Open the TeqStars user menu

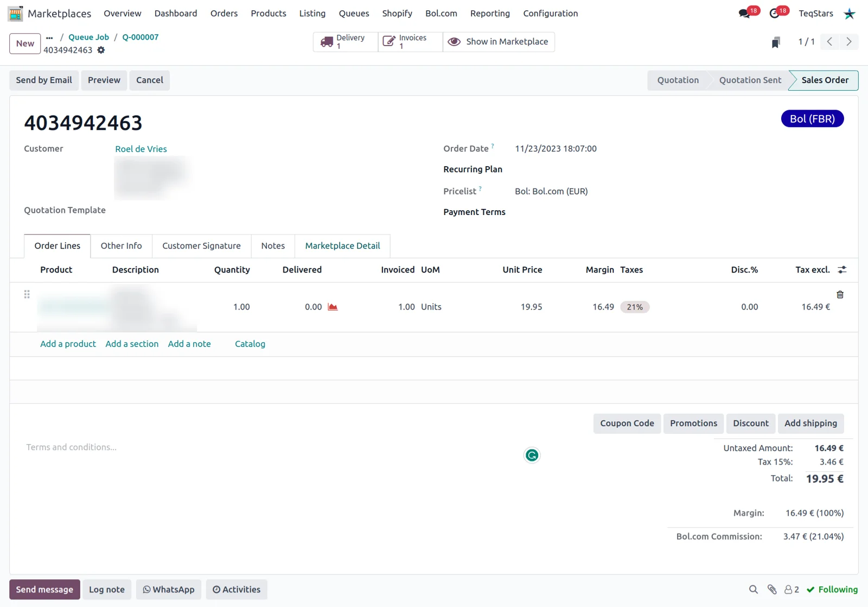[816, 14]
